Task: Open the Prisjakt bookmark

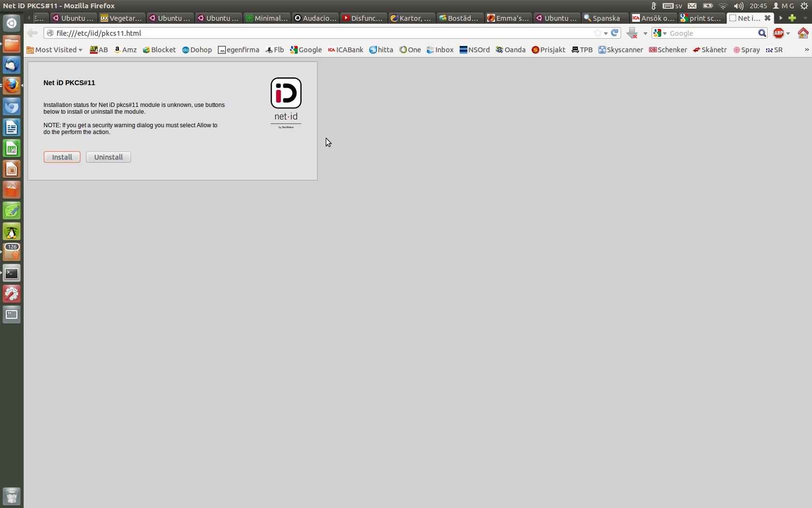Action: (x=549, y=50)
